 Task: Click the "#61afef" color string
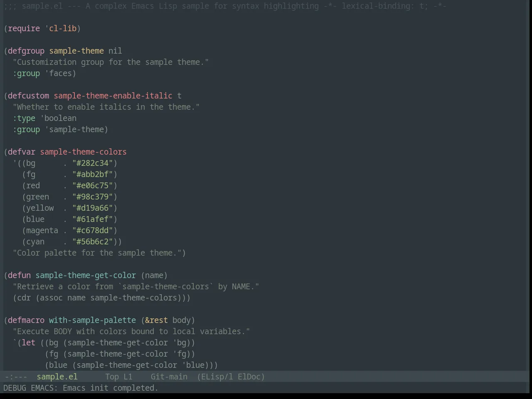pos(92,219)
